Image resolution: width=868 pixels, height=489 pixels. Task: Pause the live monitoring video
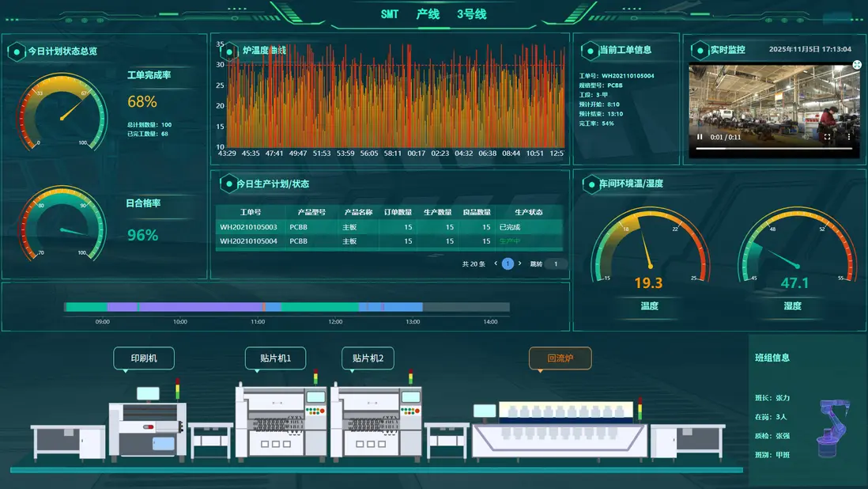coord(700,137)
